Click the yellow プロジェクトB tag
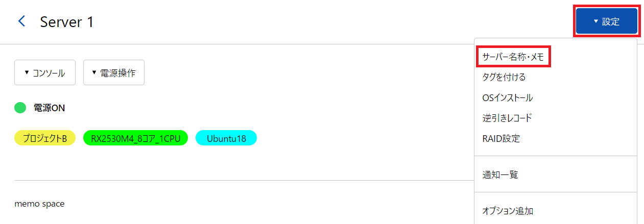644x224 pixels. point(45,138)
